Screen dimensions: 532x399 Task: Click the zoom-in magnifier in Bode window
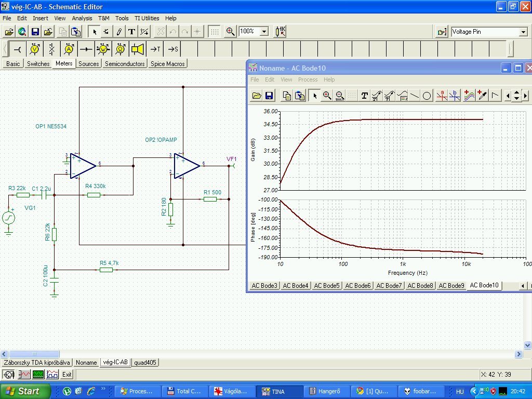pyautogui.click(x=327, y=96)
